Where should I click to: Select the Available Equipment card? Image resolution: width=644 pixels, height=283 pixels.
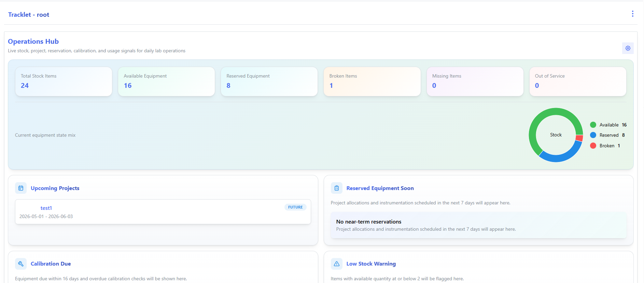166,81
